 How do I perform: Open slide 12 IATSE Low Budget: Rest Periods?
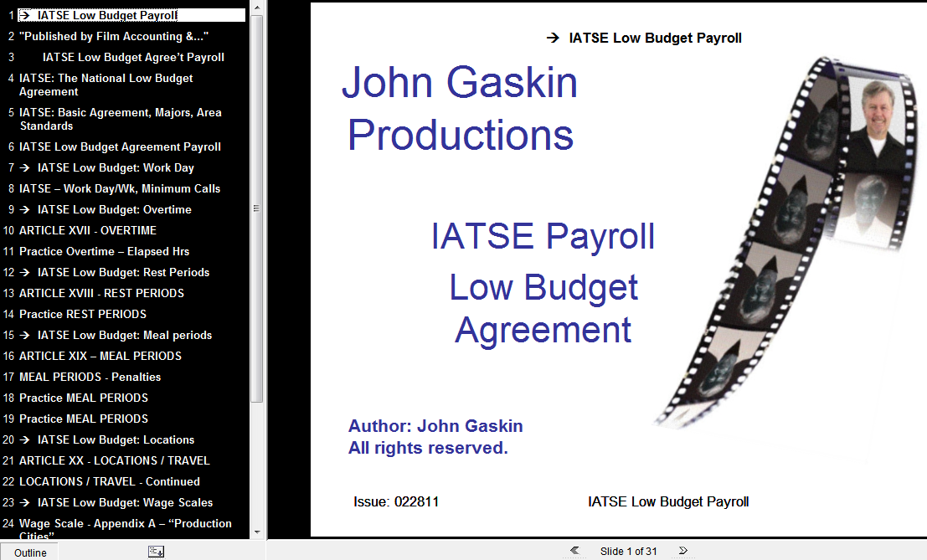[114, 272]
